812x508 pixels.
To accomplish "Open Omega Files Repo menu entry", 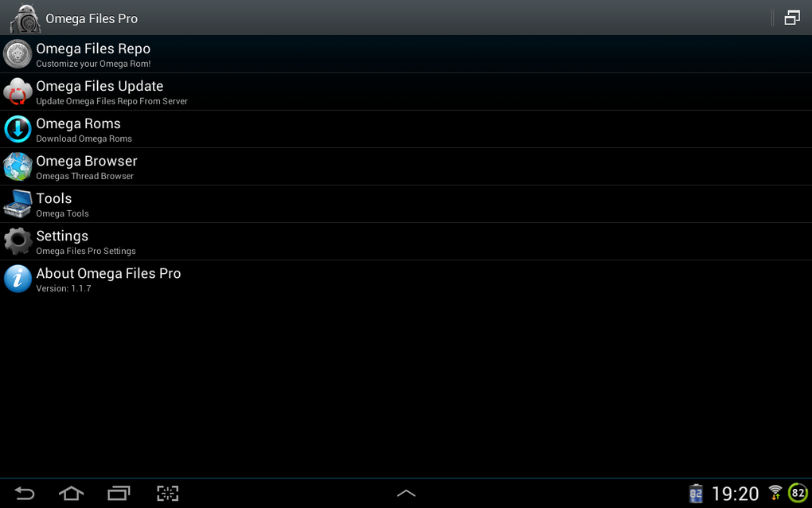I will pos(406,54).
